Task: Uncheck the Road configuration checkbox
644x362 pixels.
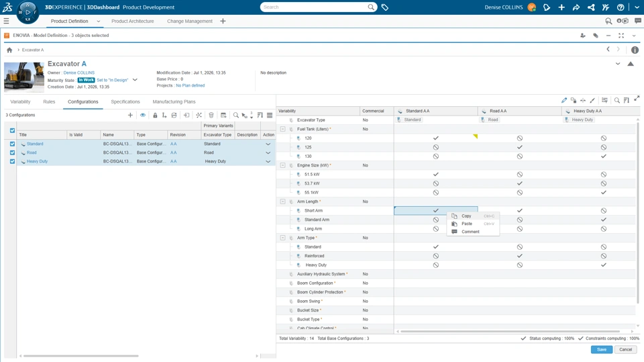Action: (12, 152)
